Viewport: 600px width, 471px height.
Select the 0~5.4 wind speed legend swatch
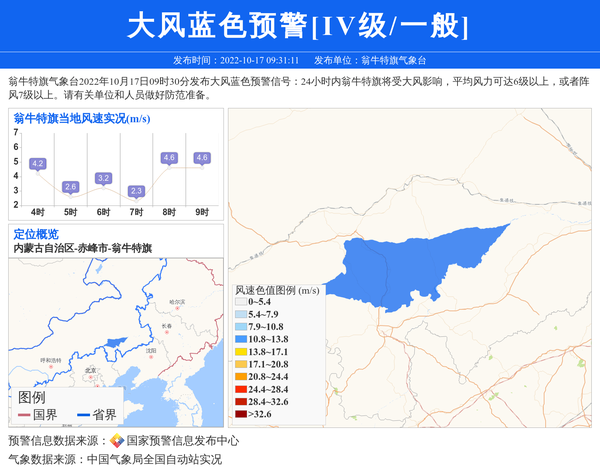click(240, 301)
